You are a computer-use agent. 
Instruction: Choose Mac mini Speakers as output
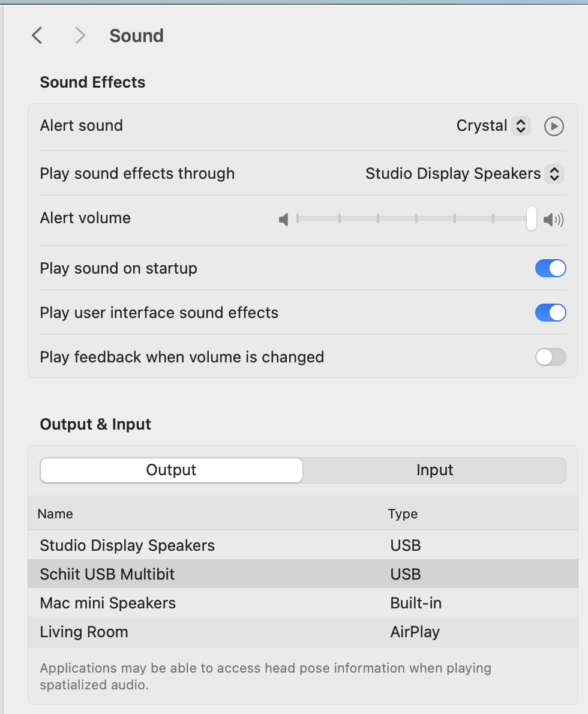coord(303,603)
